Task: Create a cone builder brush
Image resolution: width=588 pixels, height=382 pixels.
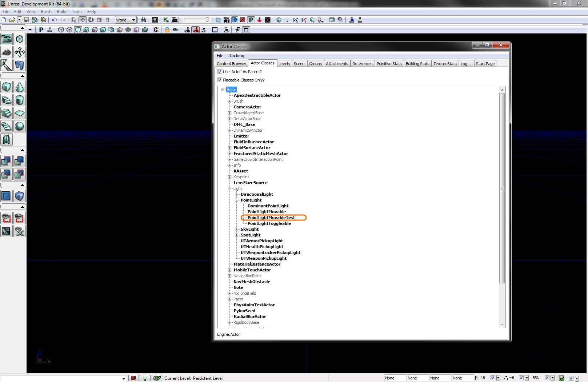Action: pyautogui.click(x=20, y=87)
